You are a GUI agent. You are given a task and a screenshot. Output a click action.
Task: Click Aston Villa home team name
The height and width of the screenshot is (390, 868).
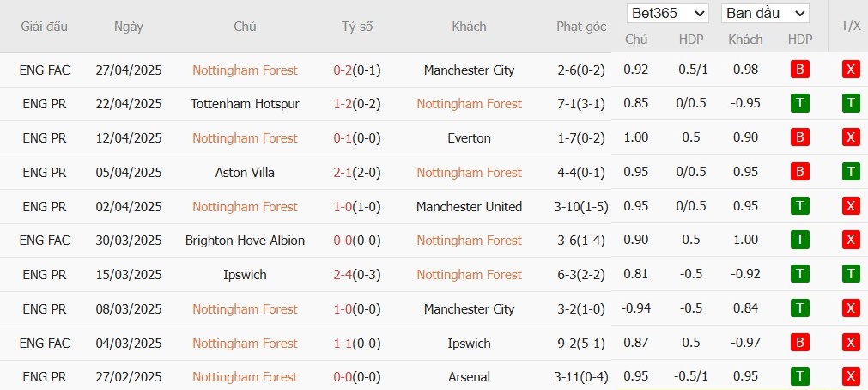pos(245,173)
